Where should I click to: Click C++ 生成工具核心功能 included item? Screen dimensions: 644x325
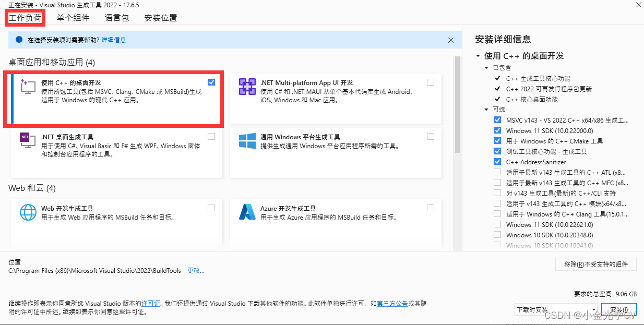(538, 78)
